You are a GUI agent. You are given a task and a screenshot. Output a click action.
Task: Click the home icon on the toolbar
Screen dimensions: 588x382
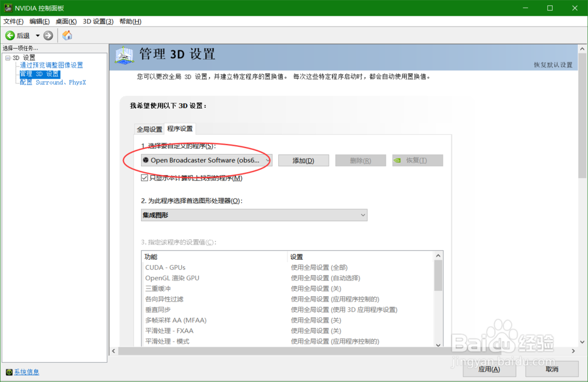tap(67, 35)
